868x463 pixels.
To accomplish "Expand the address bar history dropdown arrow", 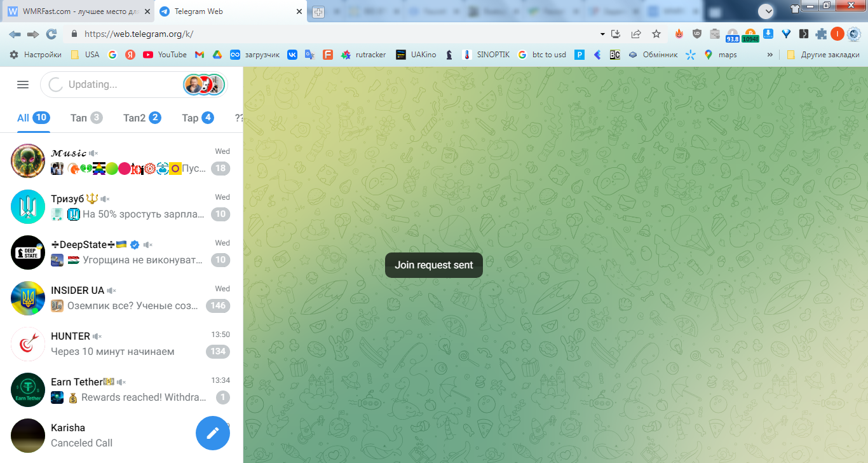I will pyautogui.click(x=602, y=34).
